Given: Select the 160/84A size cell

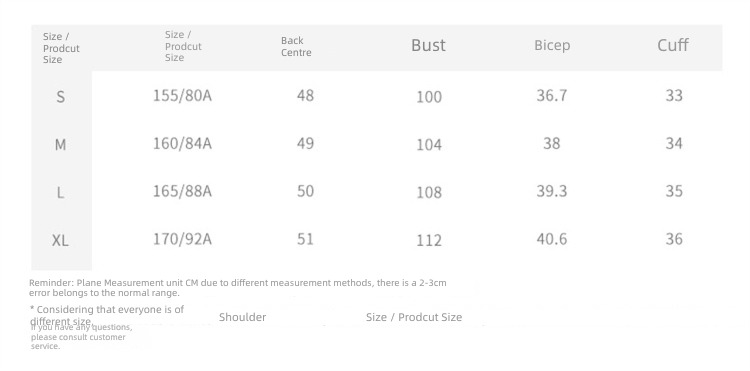Looking at the screenshot, I should point(182,143).
